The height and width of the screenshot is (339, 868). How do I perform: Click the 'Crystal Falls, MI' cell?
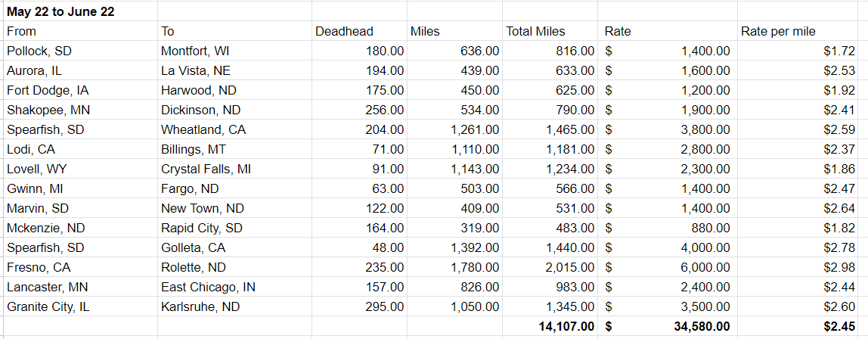pos(206,169)
